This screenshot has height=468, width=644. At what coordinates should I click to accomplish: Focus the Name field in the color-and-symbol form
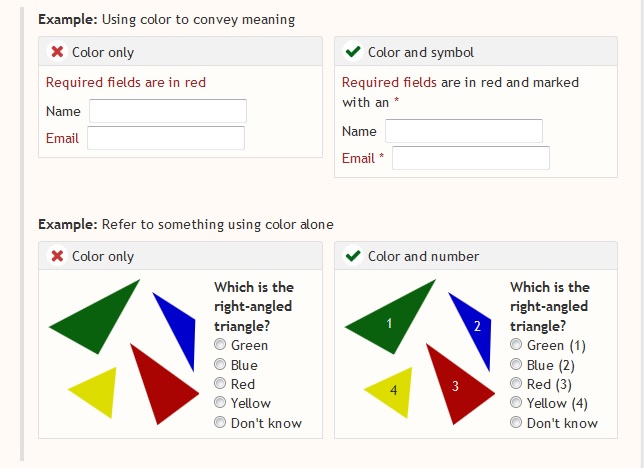[x=464, y=131]
